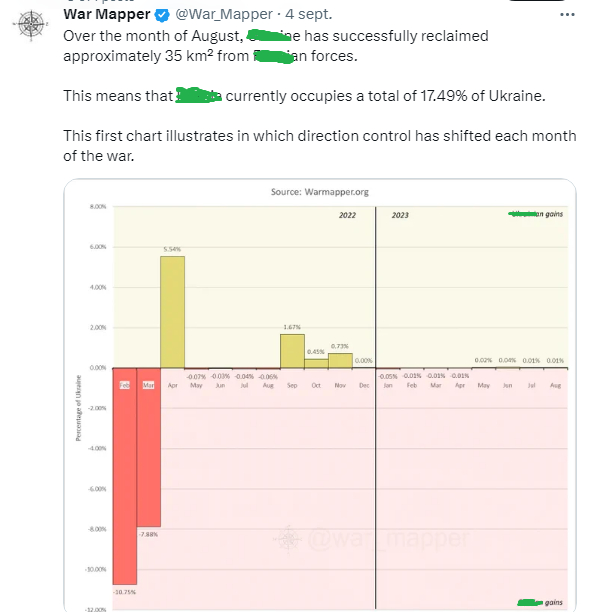Click the Percentage of Ukraine axis label
Viewport: 591px width, 612px height.
(78, 408)
